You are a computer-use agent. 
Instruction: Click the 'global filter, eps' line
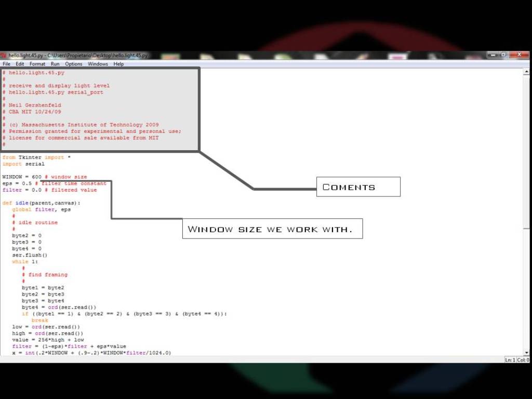(x=42, y=209)
